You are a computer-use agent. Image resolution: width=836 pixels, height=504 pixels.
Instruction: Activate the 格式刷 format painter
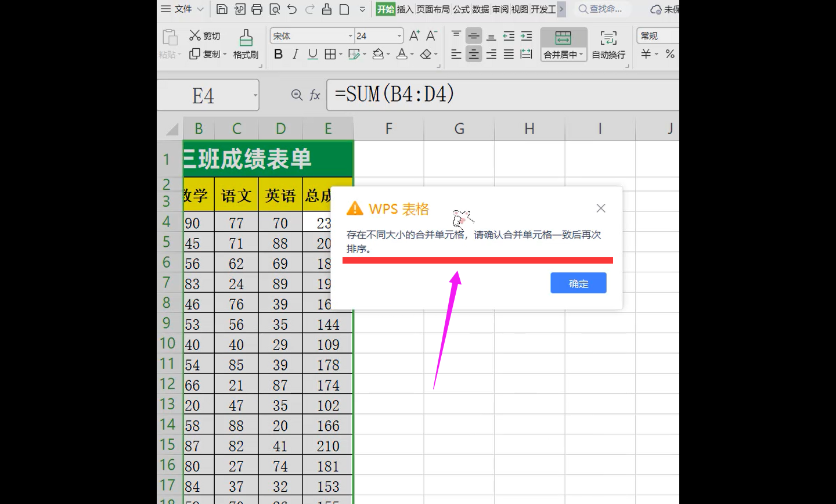[246, 44]
